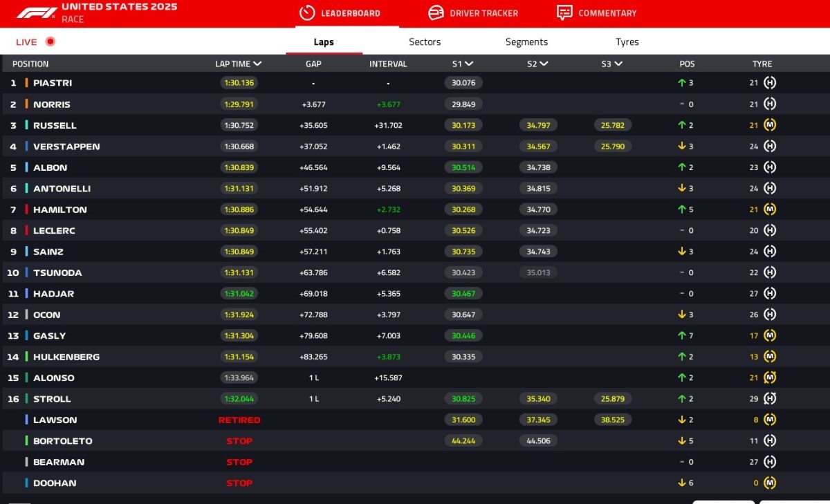Switch to the Tyres tab
830x504 pixels.
pyautogui.click(x=627, y=41)
